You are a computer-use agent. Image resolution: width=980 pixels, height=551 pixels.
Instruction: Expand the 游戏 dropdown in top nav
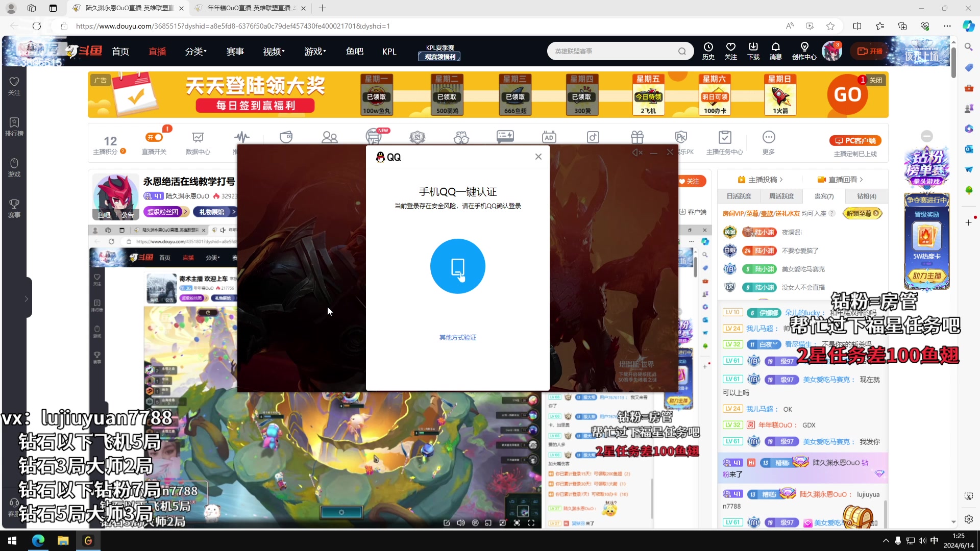315,52
